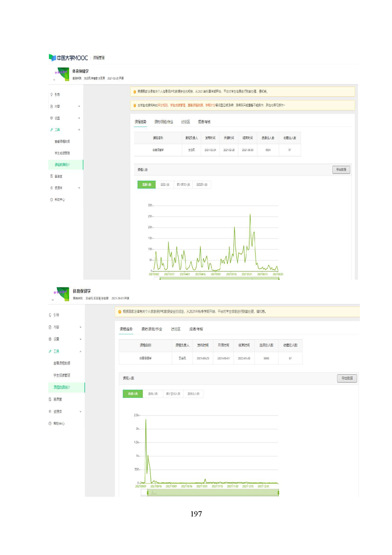Select 课程趋势 tab on 2021-02-25 course page
392x555 pixels.
[140, 122]
